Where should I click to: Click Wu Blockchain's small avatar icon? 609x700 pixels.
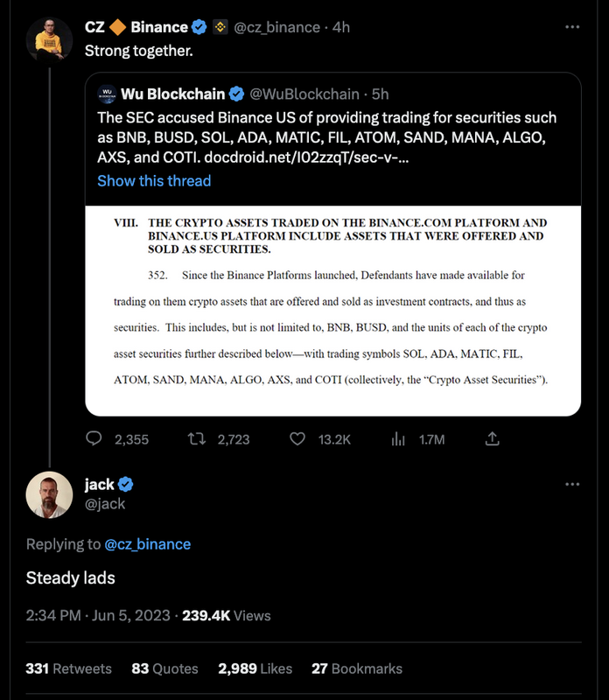tap(108, 94)
